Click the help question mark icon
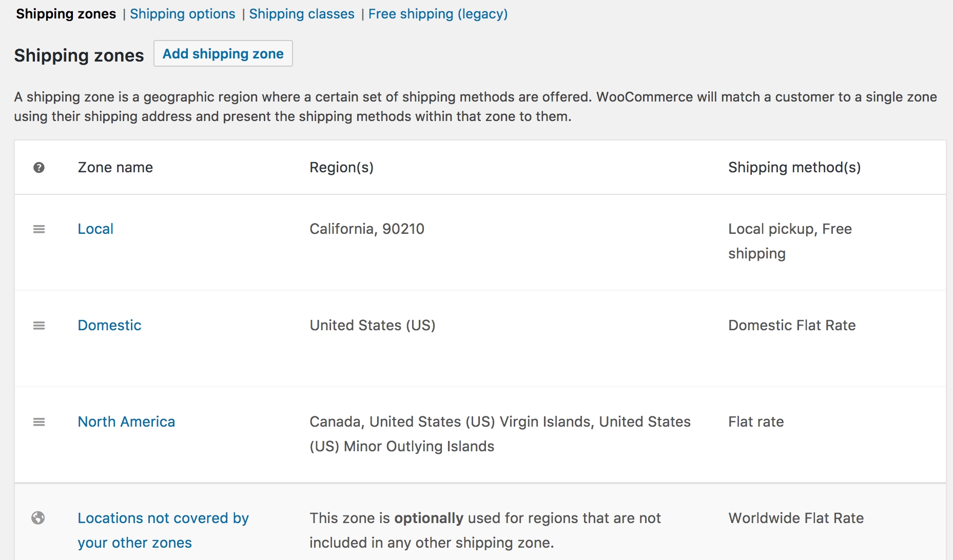953x560 pixels. tap(39, 168)
